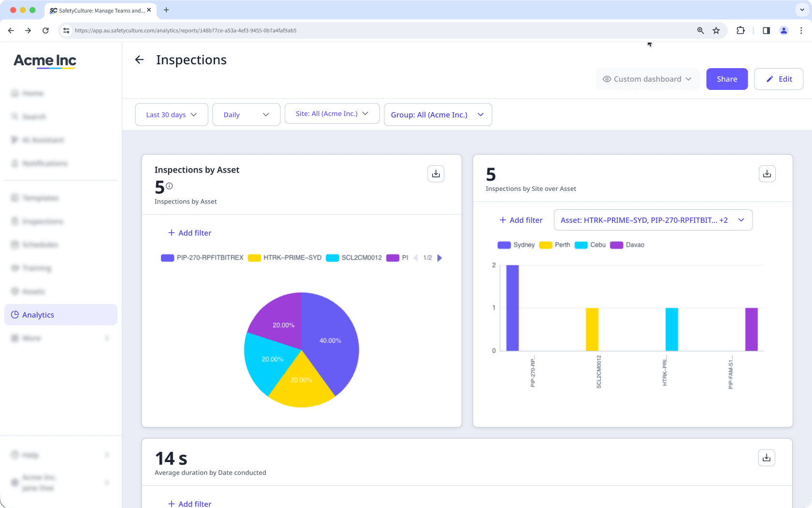
Task: Open the Daily interval dropdown
Action: pos(246,115)
